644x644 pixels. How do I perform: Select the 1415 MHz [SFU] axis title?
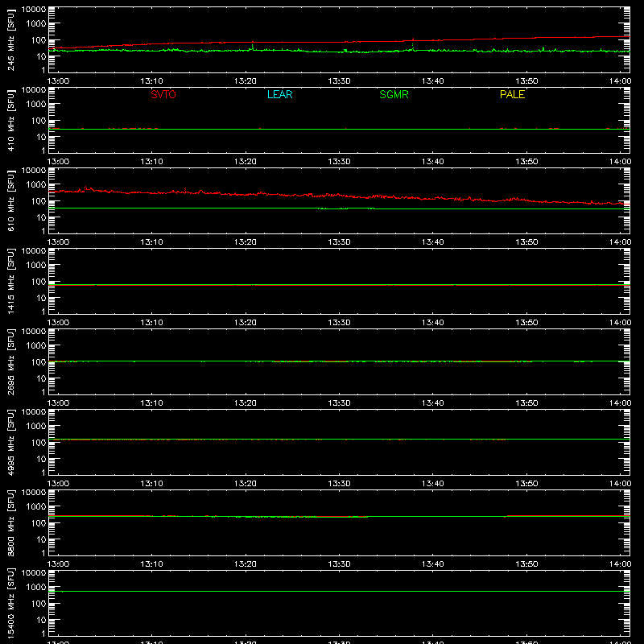point(10,281)
